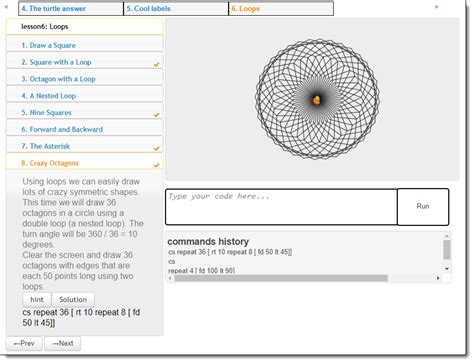
Task: Click the right arrow beside the lesson tabs
Action: coord(436,7)
